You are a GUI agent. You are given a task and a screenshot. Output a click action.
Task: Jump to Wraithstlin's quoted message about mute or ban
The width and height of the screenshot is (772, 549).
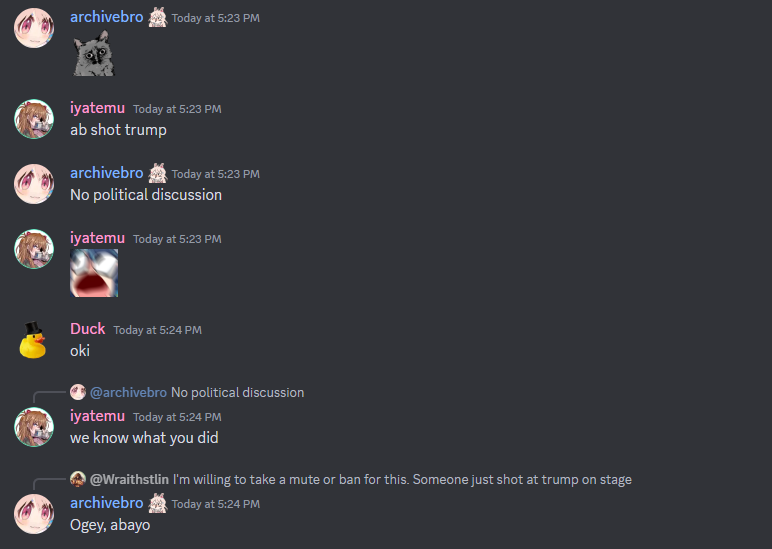pyautogui.click(x=402, y=479)
